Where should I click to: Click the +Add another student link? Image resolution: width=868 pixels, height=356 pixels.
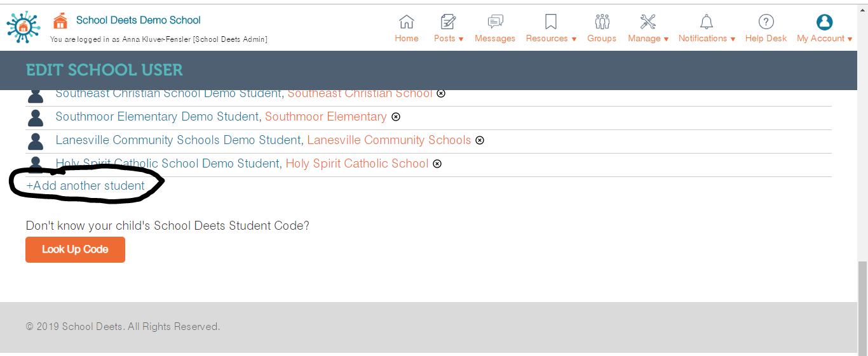85,186
